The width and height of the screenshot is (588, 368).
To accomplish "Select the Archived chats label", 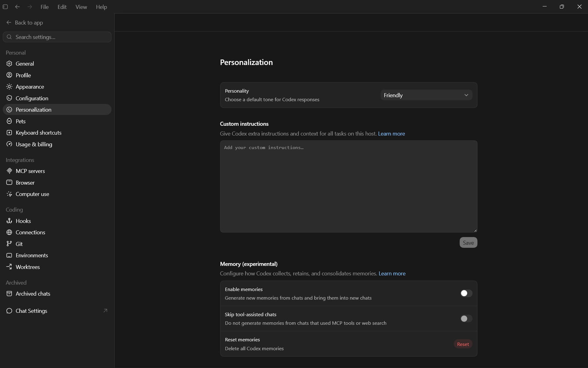I will 33,293.
